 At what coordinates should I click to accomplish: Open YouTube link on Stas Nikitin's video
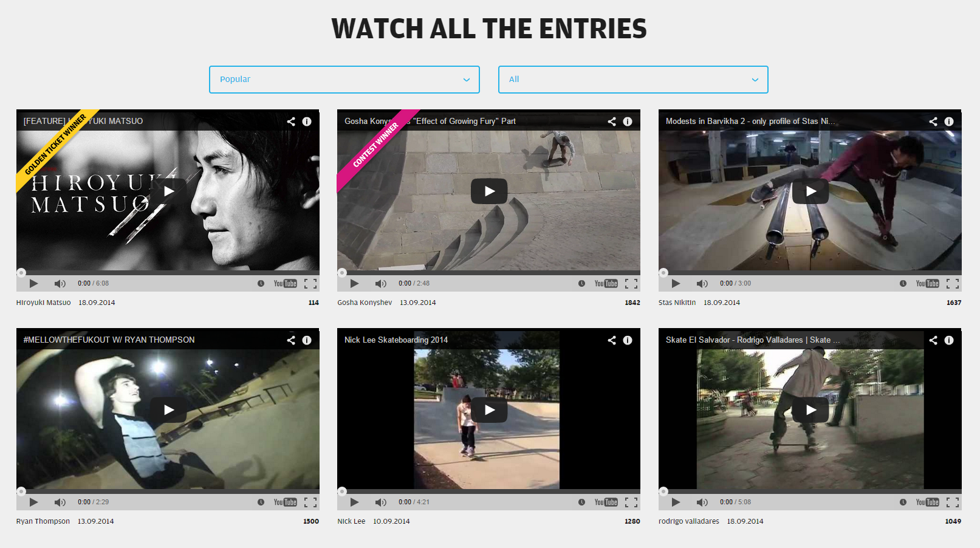[927, 284]
